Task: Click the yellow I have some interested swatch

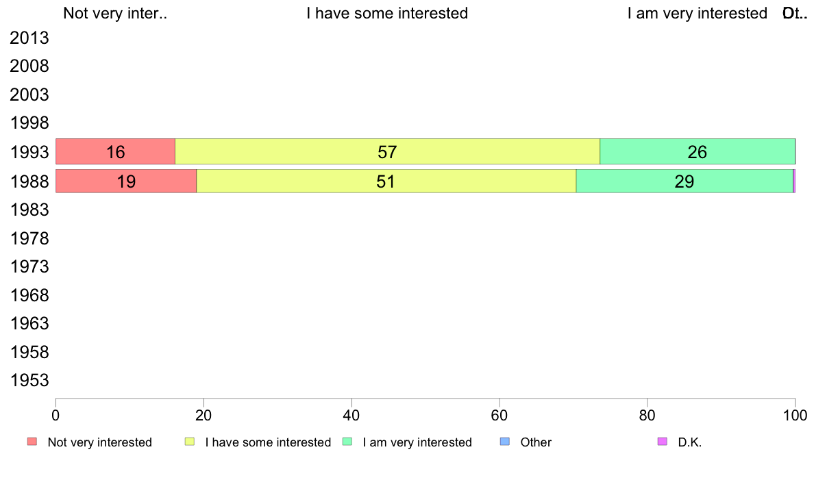Action: pyautogui.click(x=190, y=442)
